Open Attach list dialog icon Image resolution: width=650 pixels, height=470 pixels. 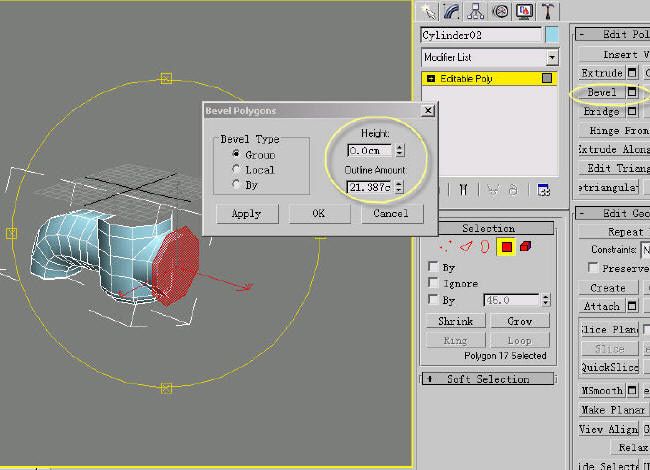[x=632, y=306]
